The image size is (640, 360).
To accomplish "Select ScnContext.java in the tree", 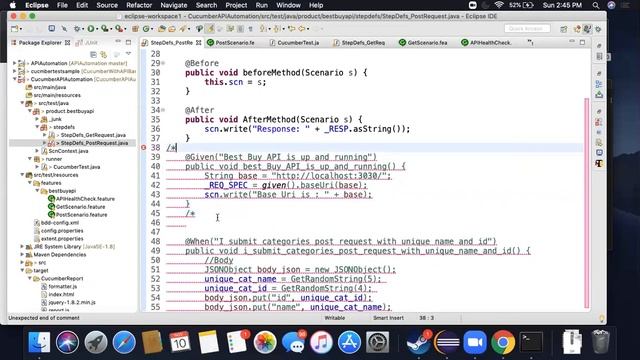I will 68,151.
